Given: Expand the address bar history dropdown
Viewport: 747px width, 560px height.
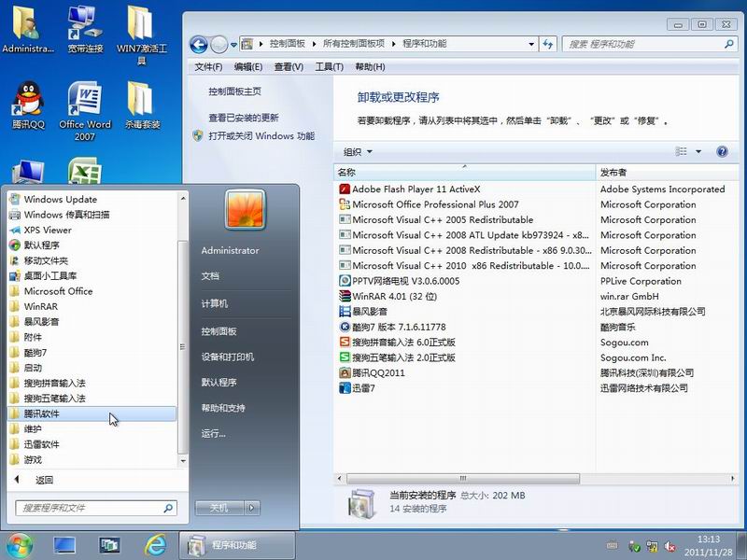Looking at the screenshot, I should point(531,44).
